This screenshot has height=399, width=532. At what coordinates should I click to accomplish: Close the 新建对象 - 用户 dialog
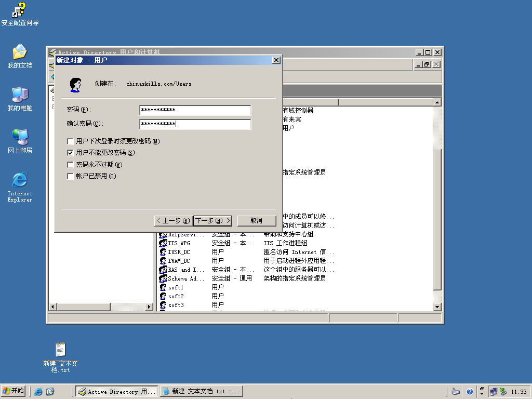tap(276, 60)
